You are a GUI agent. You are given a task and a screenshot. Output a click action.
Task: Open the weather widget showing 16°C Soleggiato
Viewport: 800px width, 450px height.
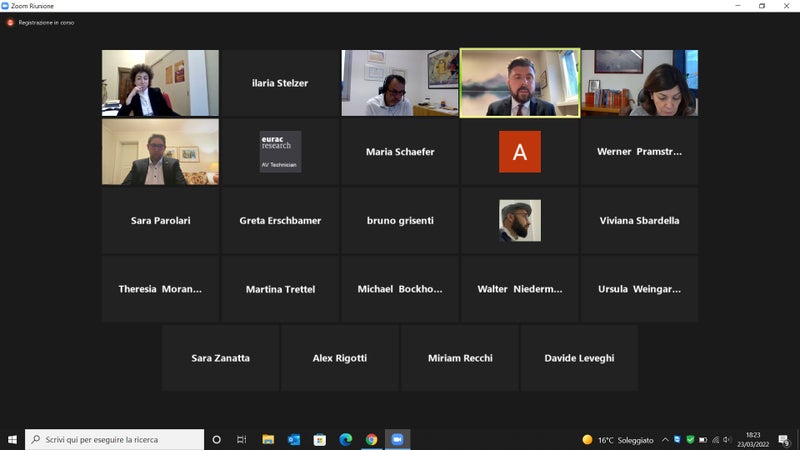[618, 439]
